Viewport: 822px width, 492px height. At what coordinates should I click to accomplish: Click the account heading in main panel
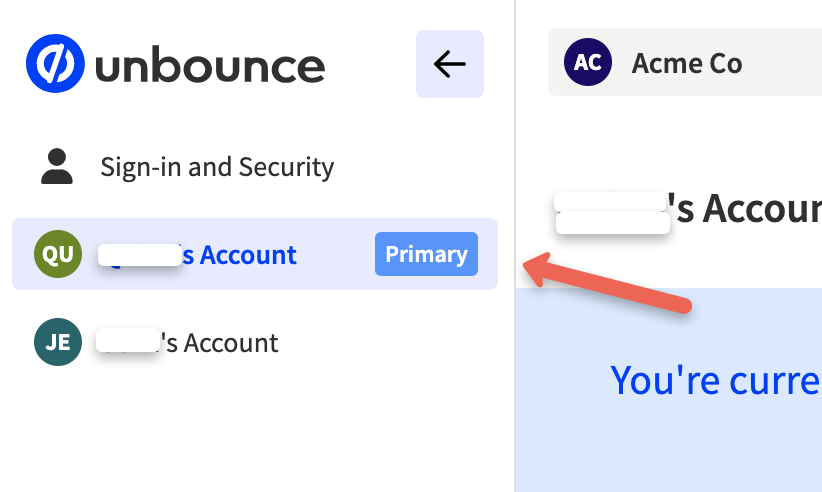(688, 210)
